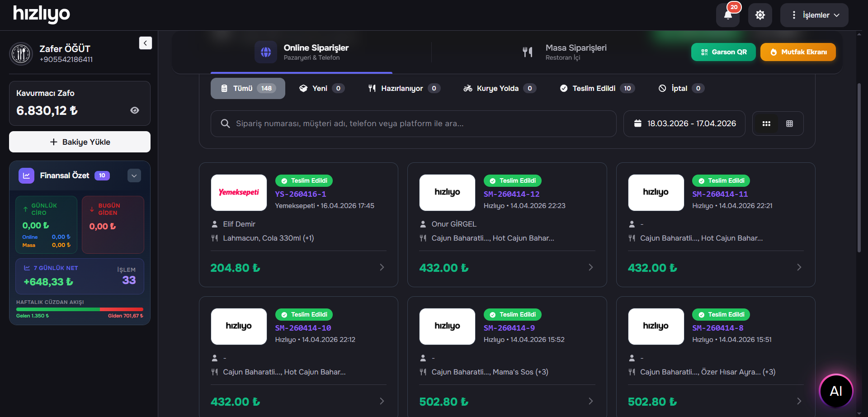Select the Tümü 148 filter tab

(248, 88)
